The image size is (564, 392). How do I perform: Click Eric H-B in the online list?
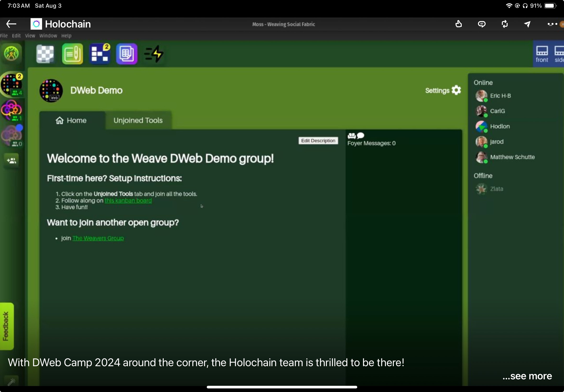tap(500, 96)
